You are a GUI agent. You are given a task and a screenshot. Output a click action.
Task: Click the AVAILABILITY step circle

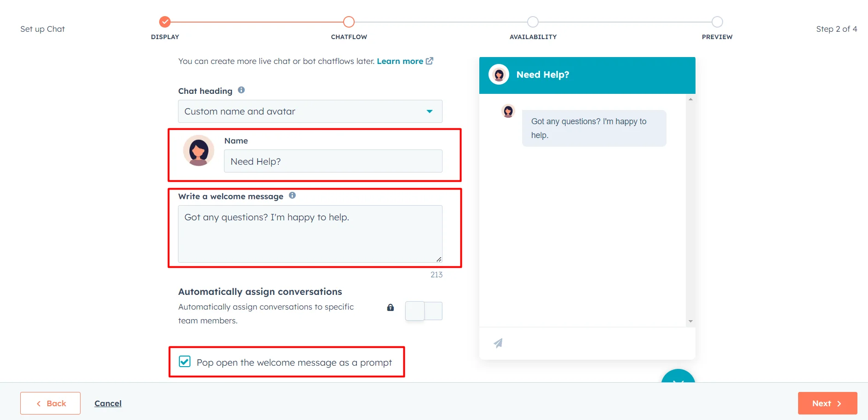tap(533, 21)
